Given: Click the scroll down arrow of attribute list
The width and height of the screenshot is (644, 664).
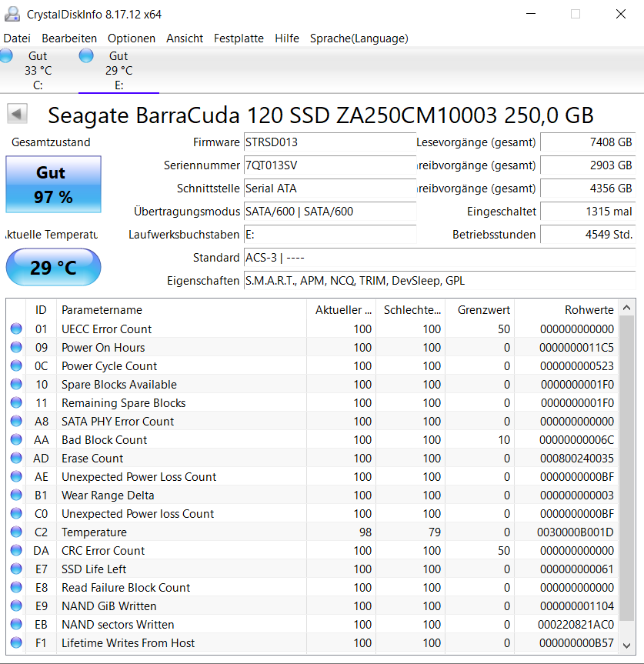Looking at the screenshot, I should click(x=627, y=646).
